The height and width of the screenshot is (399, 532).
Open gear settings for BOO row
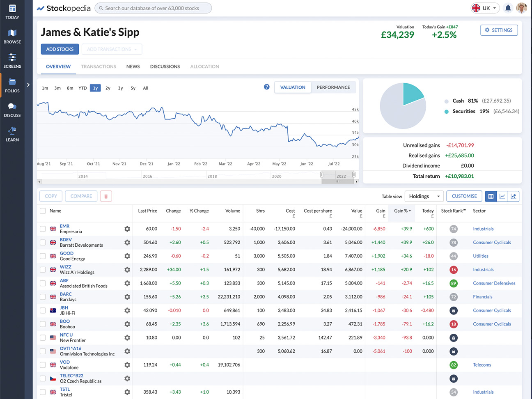point(127,324)
